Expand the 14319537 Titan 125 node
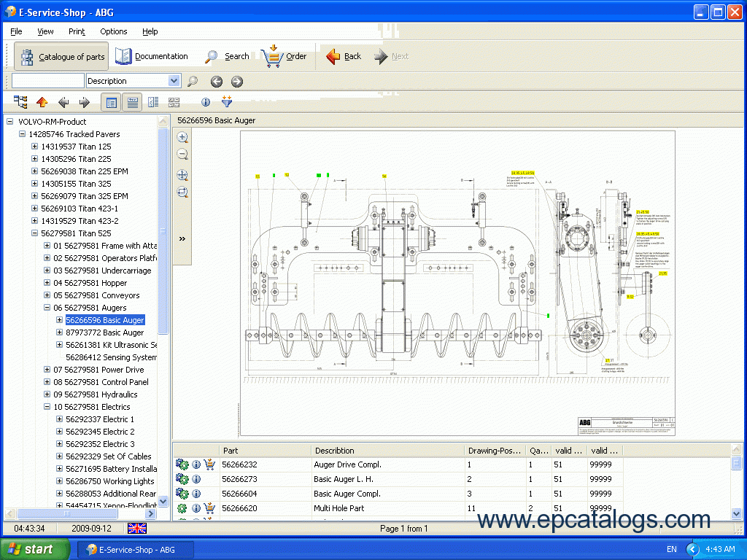Image resolution: width=747 pixels, height=560 pixels. [x=34, y=146]
